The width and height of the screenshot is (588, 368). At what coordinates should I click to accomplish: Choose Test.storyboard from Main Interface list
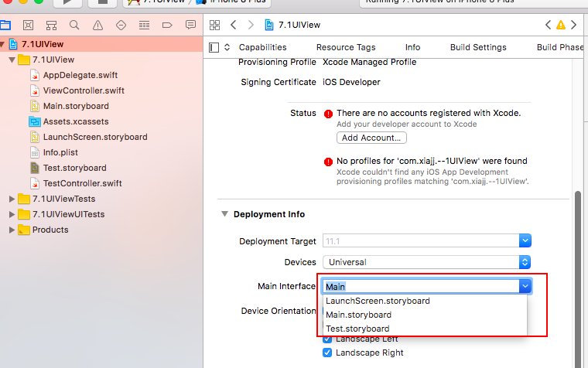pos(357,329)
